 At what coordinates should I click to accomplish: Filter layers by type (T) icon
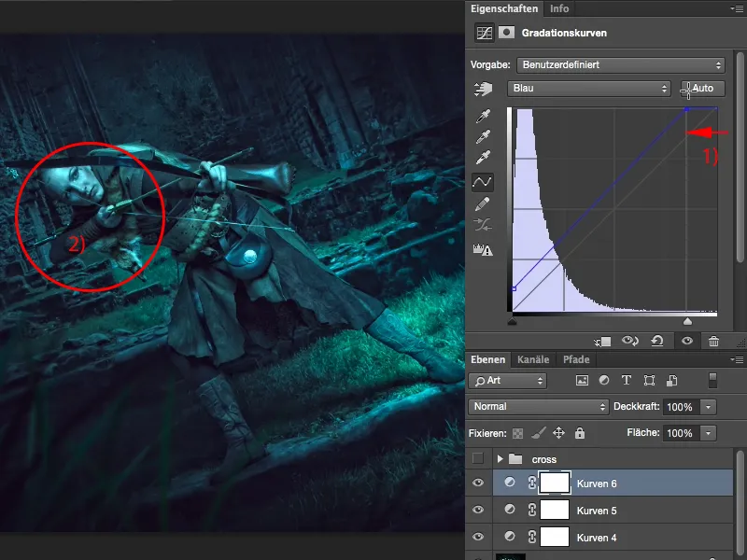626,381
